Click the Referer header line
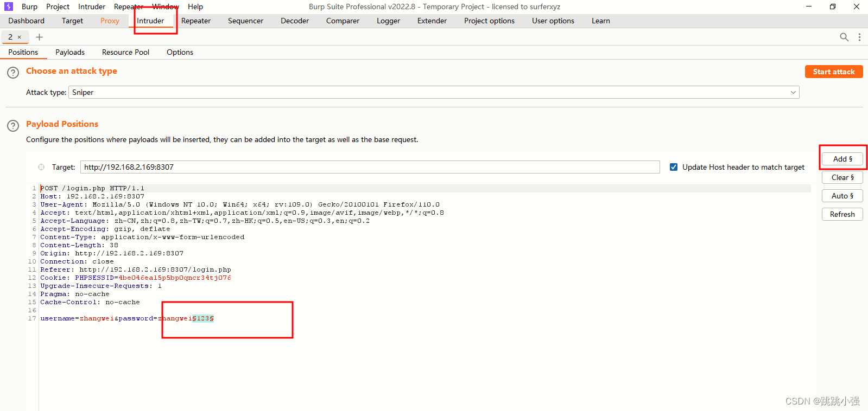This screenshot has width=868, height=411. pos(136,269)
